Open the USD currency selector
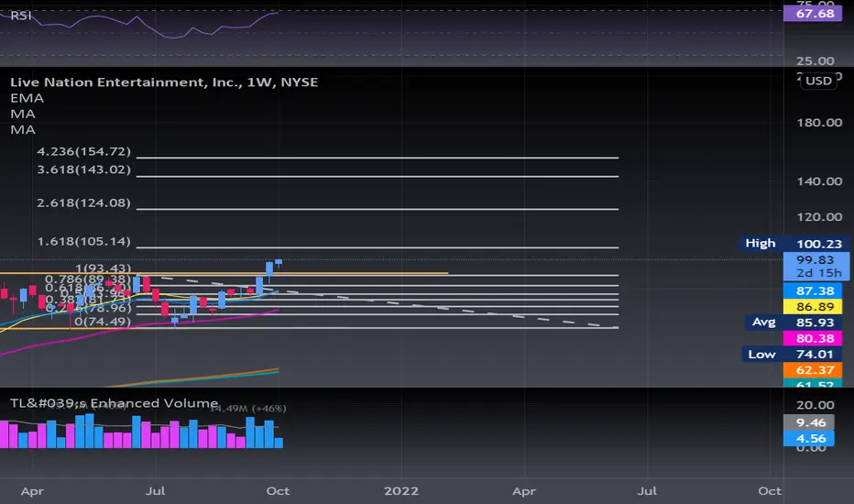Screen dimensions: 854x504 point(818,81)
